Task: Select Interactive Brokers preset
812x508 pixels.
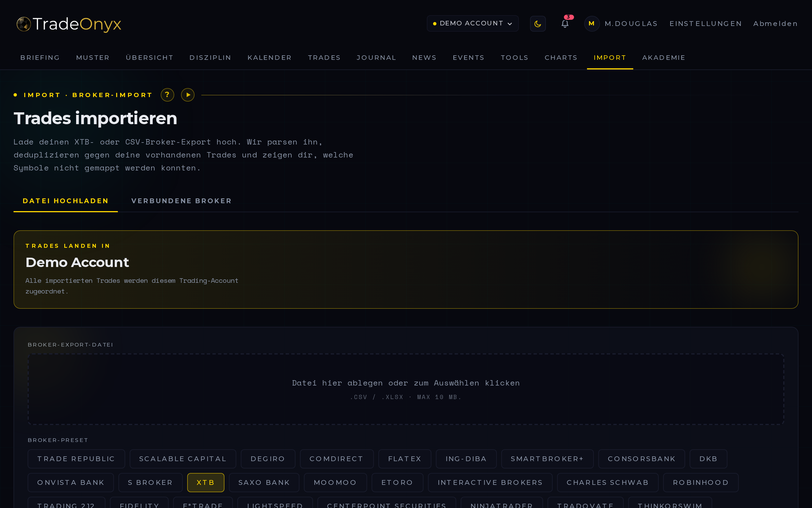Action: tap(490, 483)
